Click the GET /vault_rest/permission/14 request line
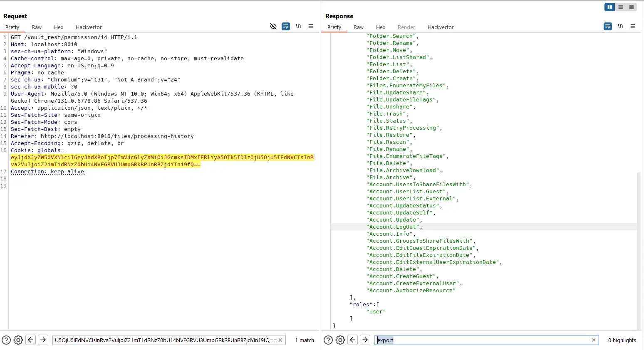The width and height of the screenshot is (644, 350). (74, 37)
